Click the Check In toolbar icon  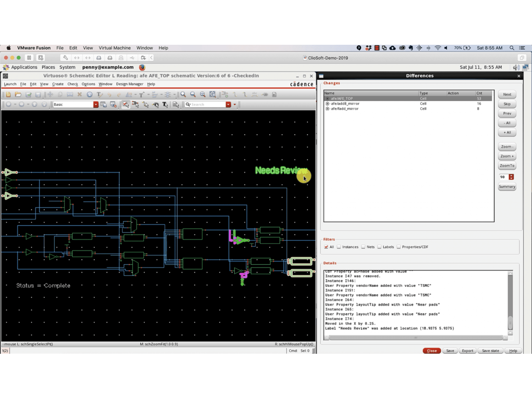[27, 94]
